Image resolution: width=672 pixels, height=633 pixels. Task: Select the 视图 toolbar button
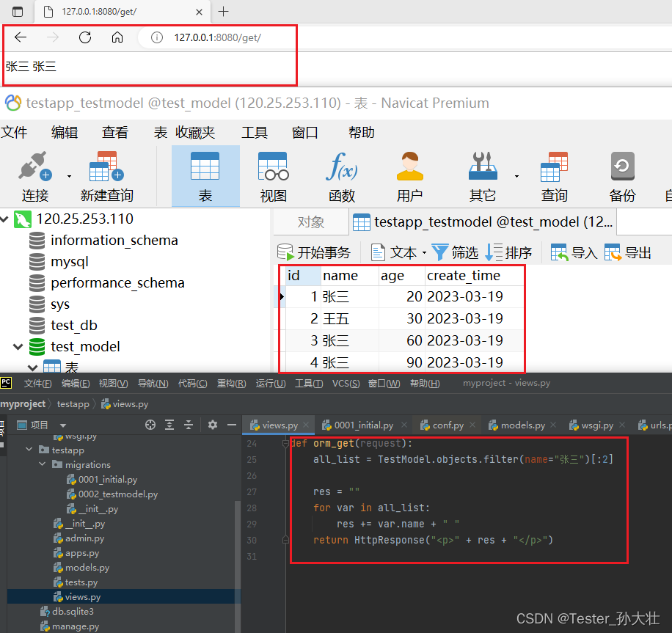click(274, 177)
